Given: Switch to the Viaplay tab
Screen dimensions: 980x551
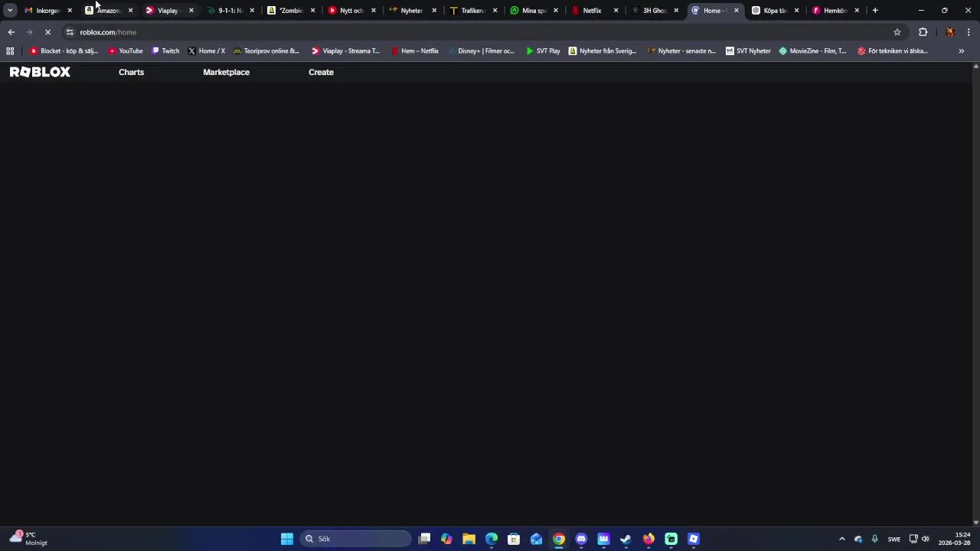Looking at the screenshot, I should [x=169, y=11].
